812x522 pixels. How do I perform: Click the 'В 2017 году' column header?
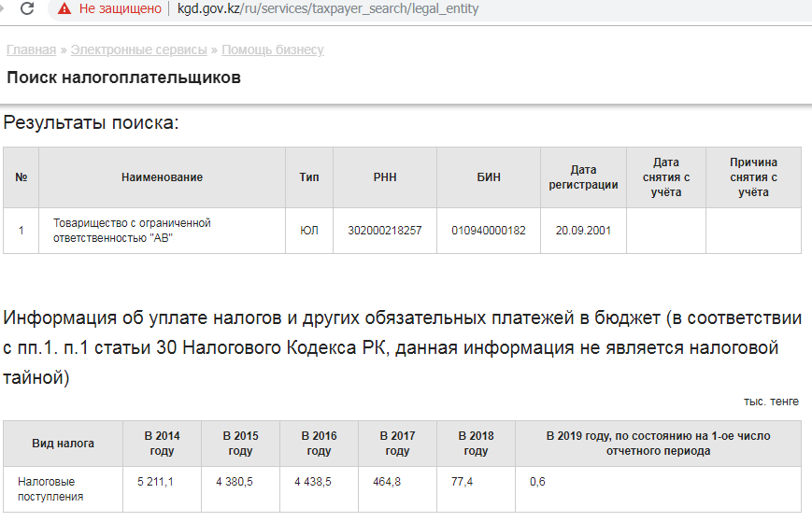click(x=398, y=444)
